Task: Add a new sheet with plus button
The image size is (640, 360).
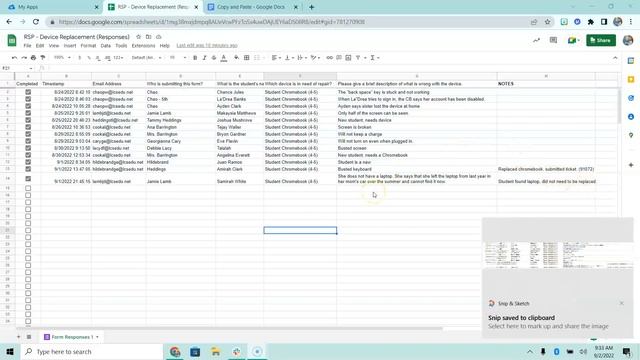Action: 18,337
